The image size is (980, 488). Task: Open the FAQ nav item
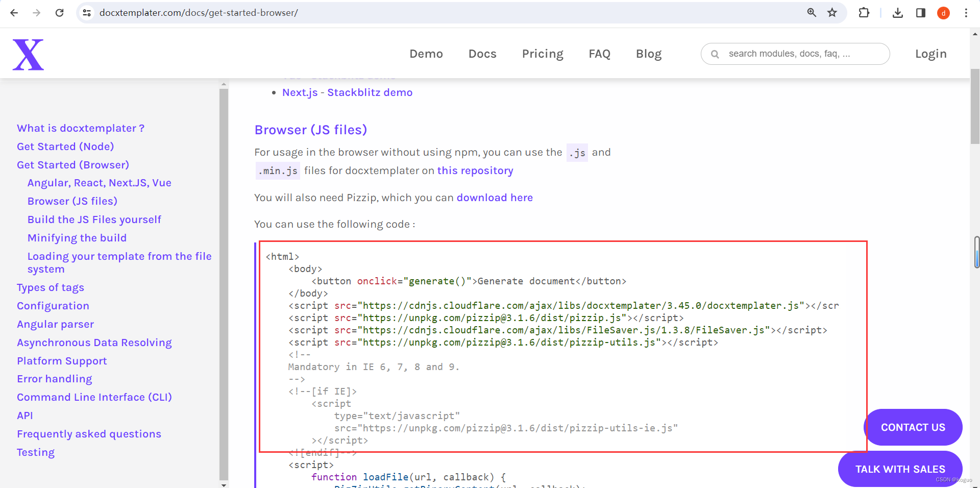[600, 54]
